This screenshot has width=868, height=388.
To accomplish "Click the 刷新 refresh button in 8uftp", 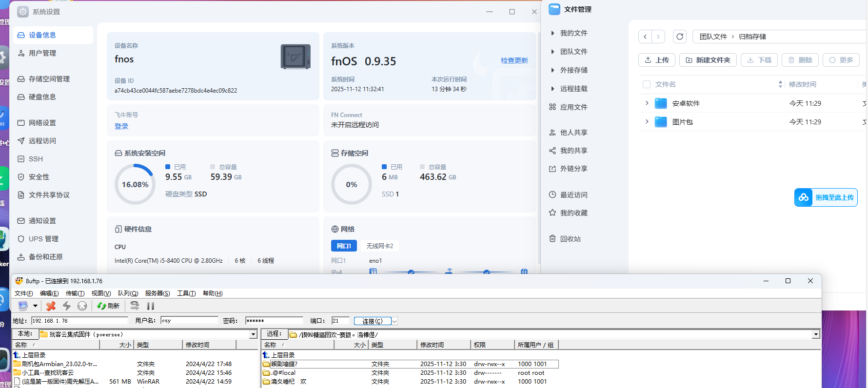I will [108, 306].
